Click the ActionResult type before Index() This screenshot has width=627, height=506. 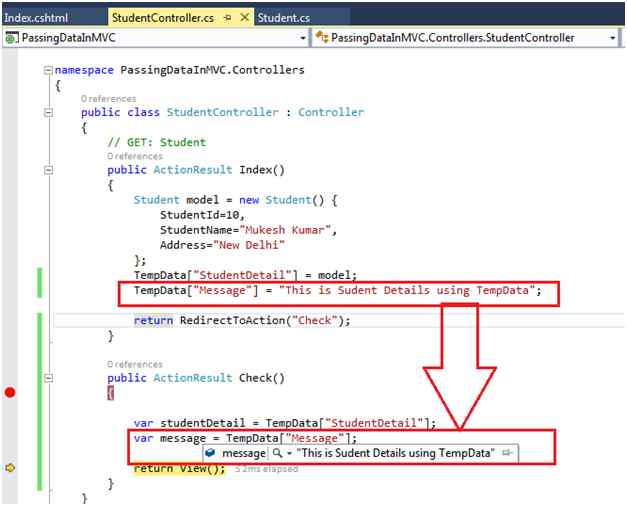(193, 170)
